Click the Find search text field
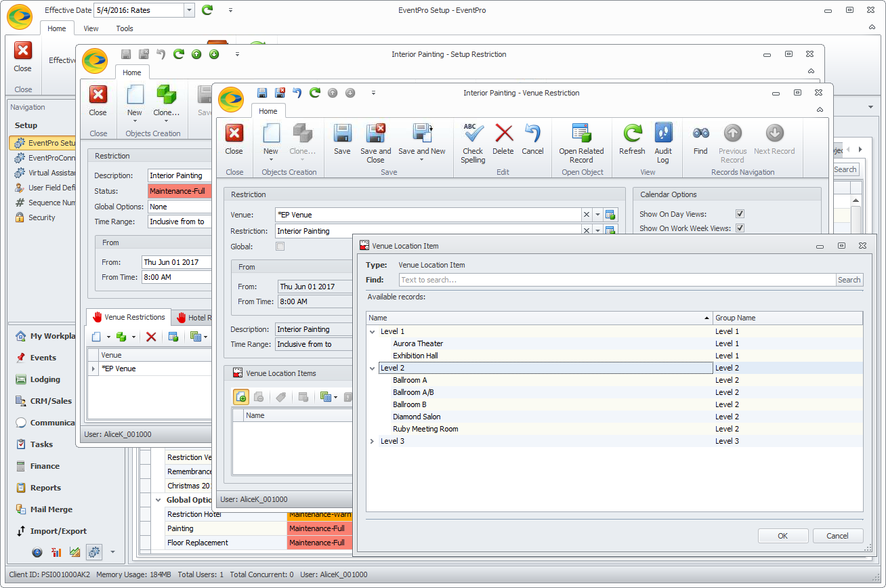The image size is (886, 588). click(617, 280)
